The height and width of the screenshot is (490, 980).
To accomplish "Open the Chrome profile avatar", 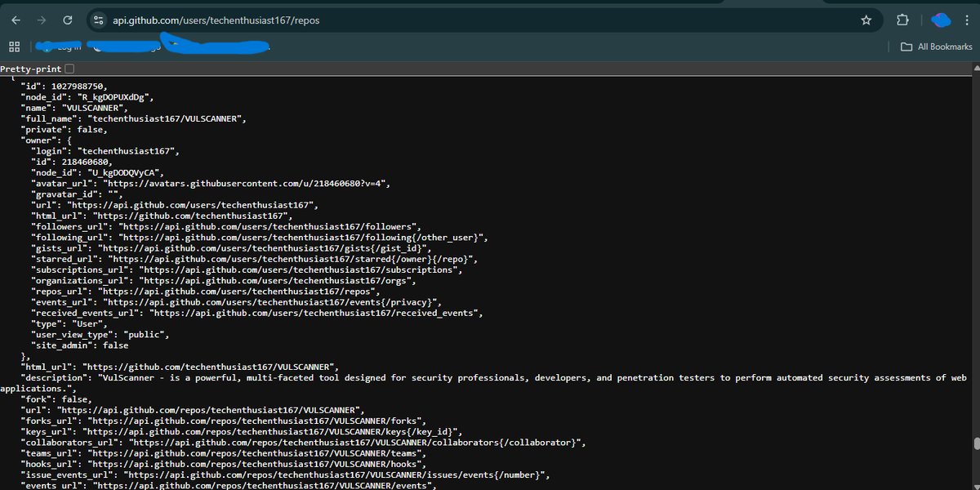I will click(941, 20).
